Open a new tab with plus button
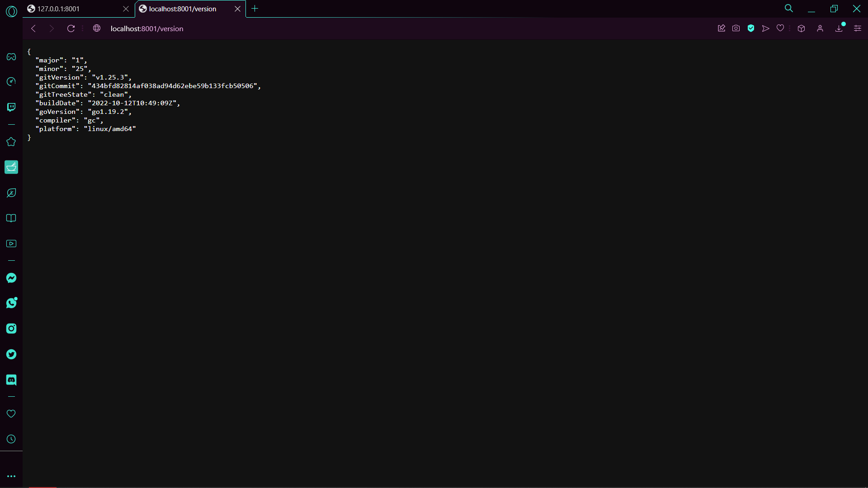 click(x=255, y=9)
